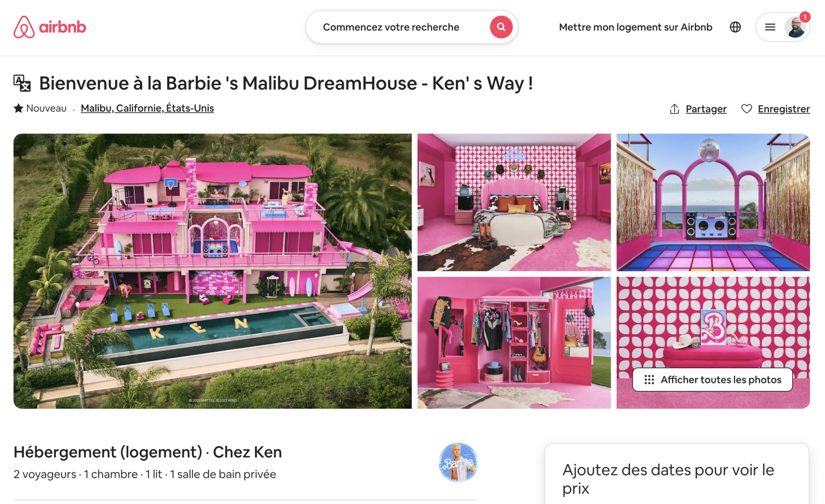
Task: Click the Partager link
Action: (x=706, y=109)
